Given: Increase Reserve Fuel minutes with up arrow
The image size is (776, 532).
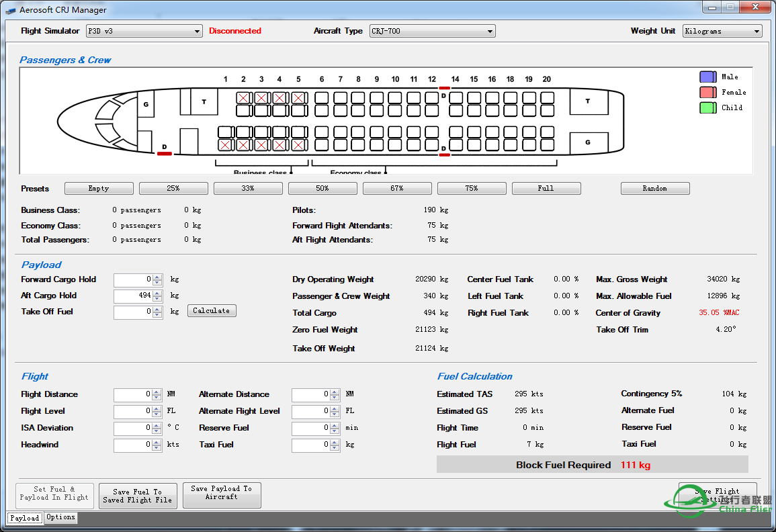Looking at the screenshot, I should (x=335, y=426).
